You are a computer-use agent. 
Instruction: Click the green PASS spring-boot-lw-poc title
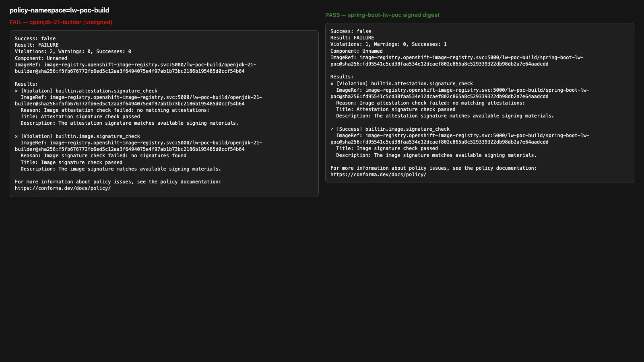(x=382, y=15)
